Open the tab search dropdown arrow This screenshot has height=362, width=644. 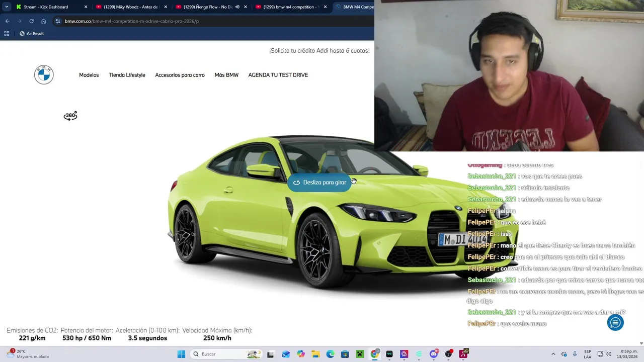7,7
